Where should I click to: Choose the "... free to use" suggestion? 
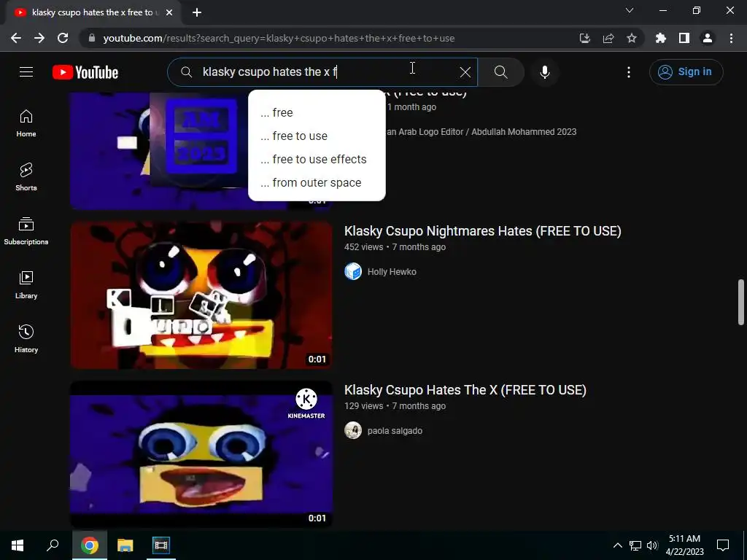[317, 136]
